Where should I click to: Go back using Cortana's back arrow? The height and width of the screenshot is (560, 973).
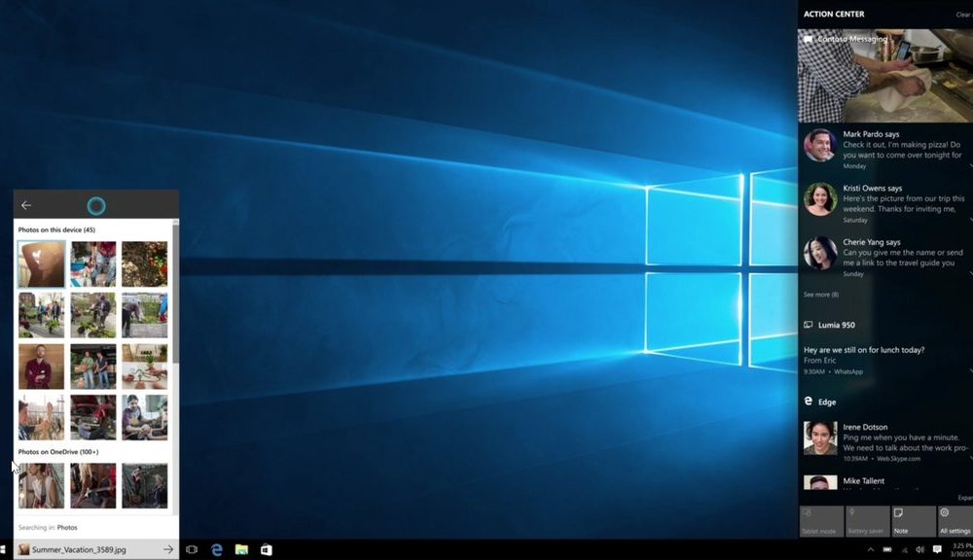(x=26, y=205)
